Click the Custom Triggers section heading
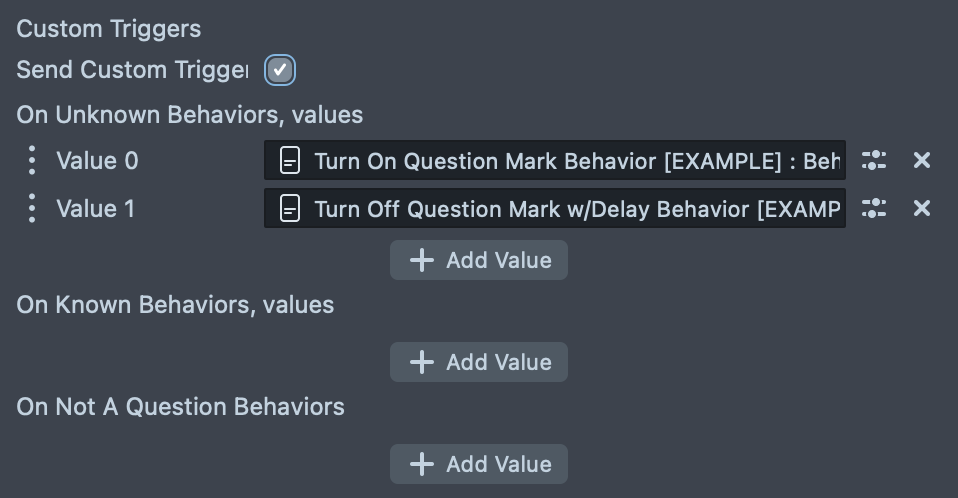 [109, 29]
